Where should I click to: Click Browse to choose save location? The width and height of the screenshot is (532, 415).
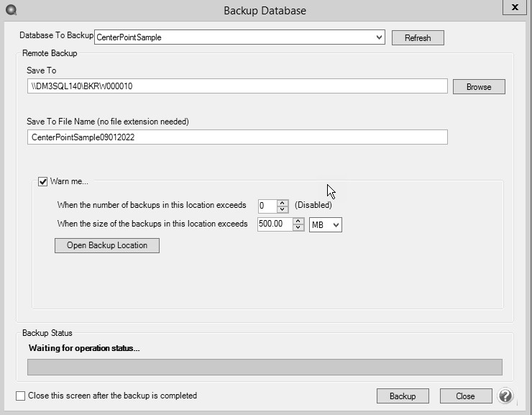click(x=479, y=87)
